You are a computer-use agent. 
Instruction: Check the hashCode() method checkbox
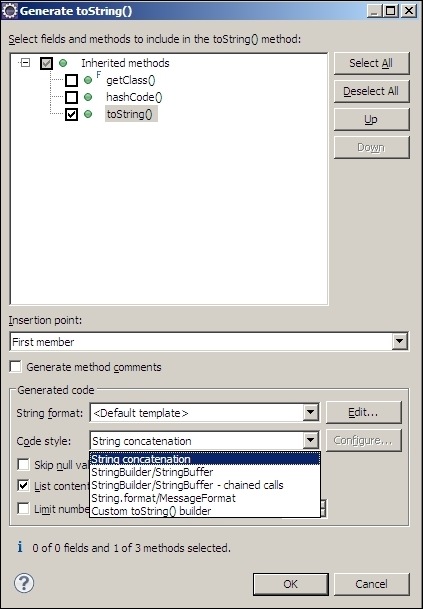point(71,97)
